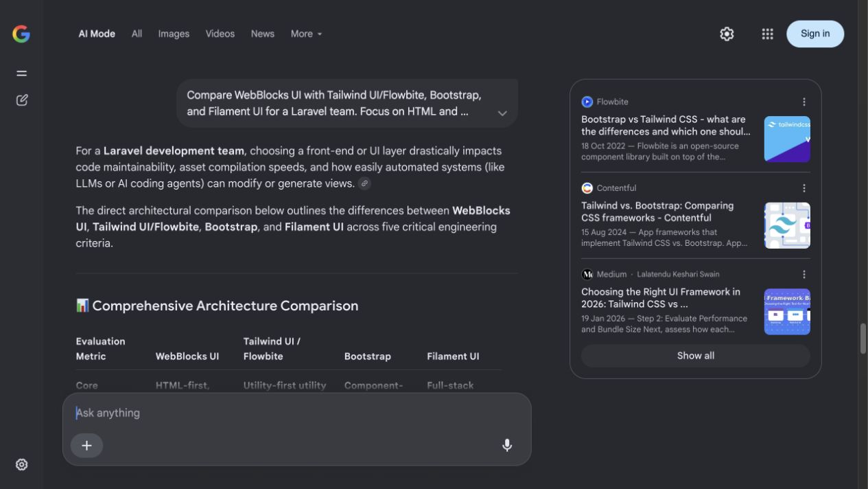The width and height of the screenshot is (868, 489).
Task: Click the Sign in button
Action: pyautogui.click(x=815, y=34)
